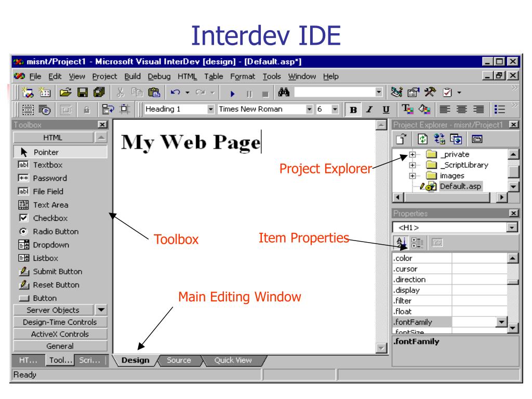Open the font size 6 dropdown
Image resolution: width=532 pixels, height=399 pixels.
click(335, 109)
